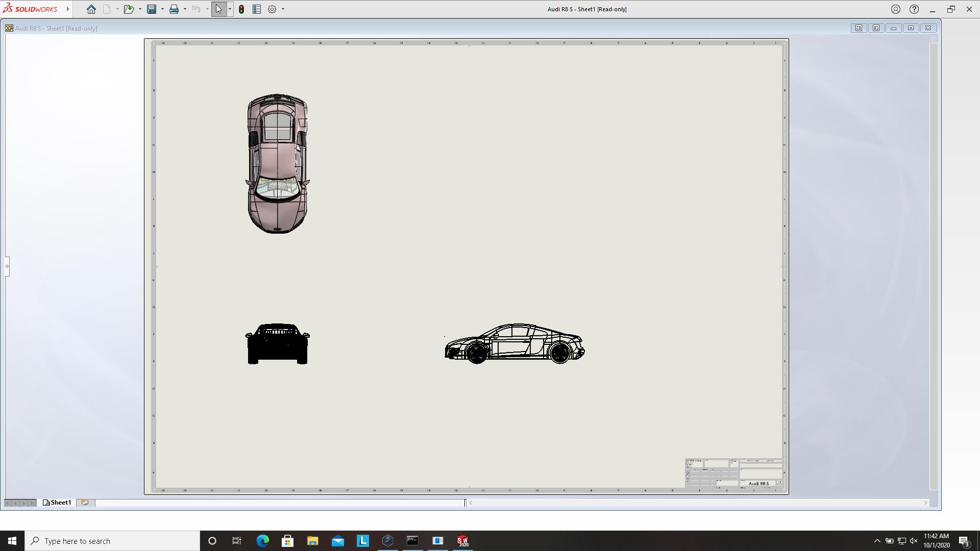Open Options gear icon
The height and width of the screenshot is (551, 980).
[272, 9]
